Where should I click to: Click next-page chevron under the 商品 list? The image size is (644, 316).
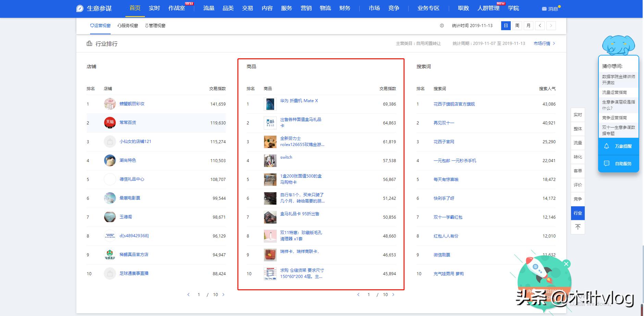(393, 294)
